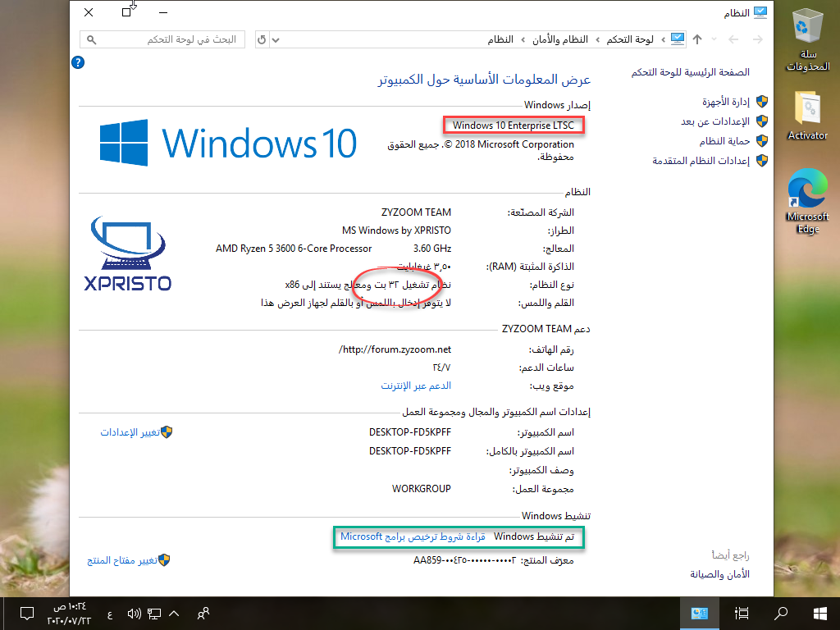Click "تغيير مفتاح المنتج" change product key link

click(122, 560)
